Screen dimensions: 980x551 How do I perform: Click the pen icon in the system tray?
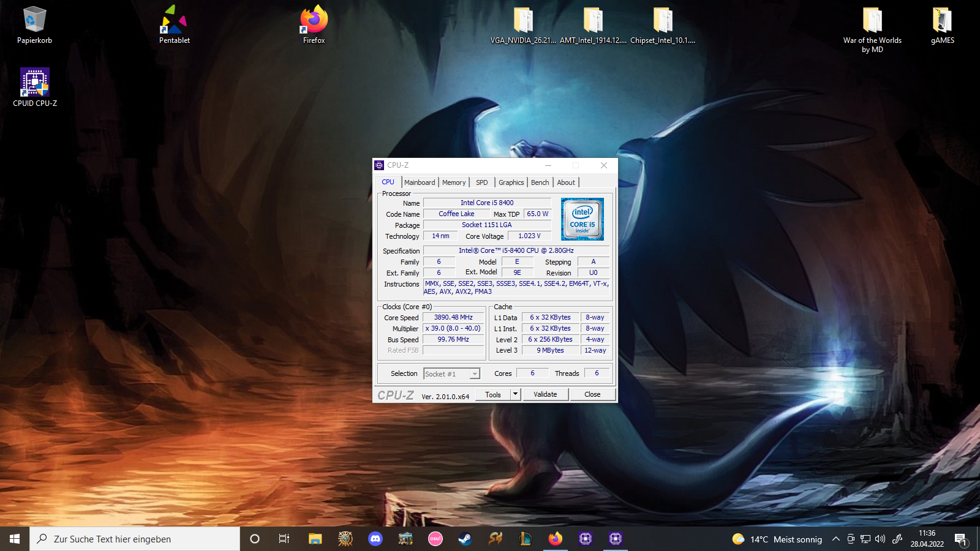click(x=897, y=539)
